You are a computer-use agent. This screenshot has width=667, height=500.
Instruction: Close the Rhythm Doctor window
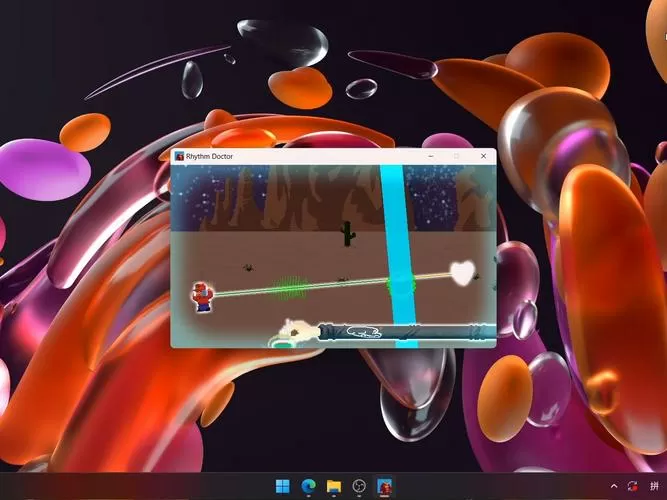pyautogui.click(x=483, y=156)
